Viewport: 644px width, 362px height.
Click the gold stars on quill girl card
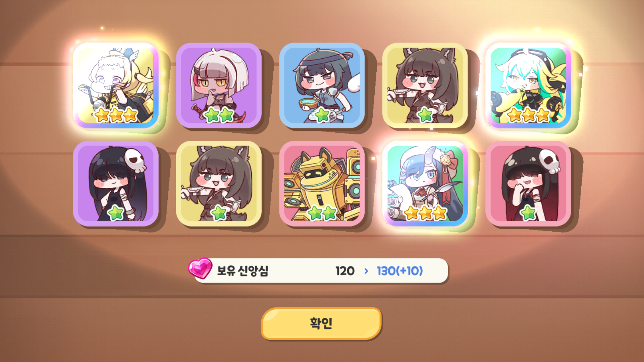pyautogui.click(x=425, y=213)
